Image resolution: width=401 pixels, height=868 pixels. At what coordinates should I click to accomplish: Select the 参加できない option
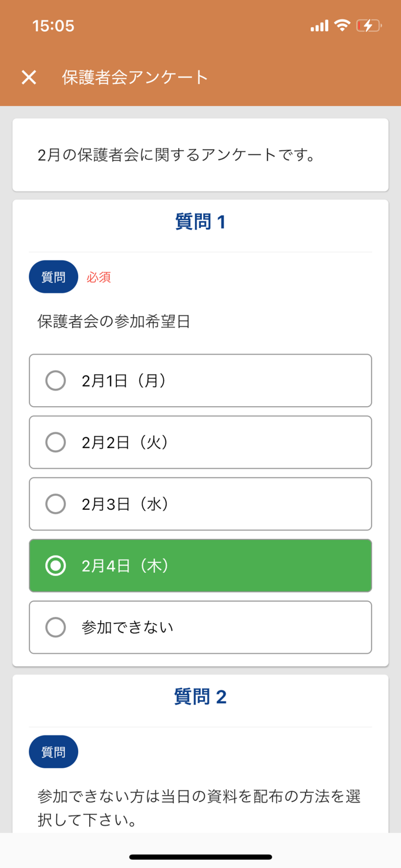click(x=200, y=627)
